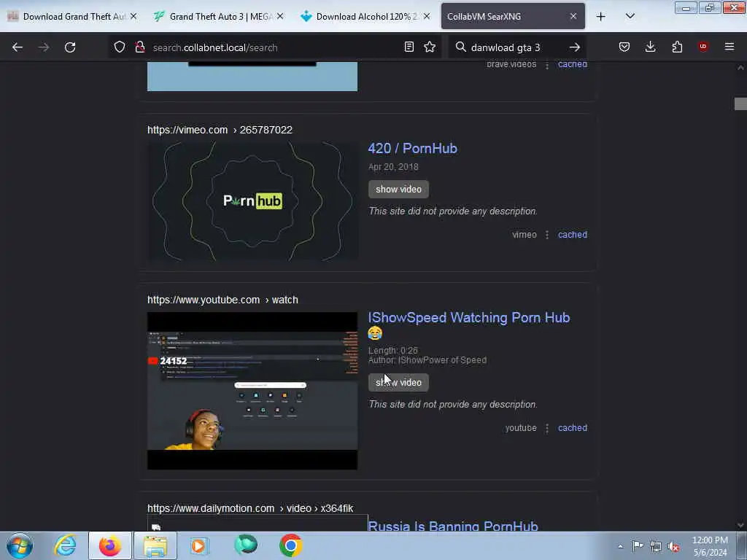
Task: Open the youtube result's three-dot options
Action: pos(547,428)
